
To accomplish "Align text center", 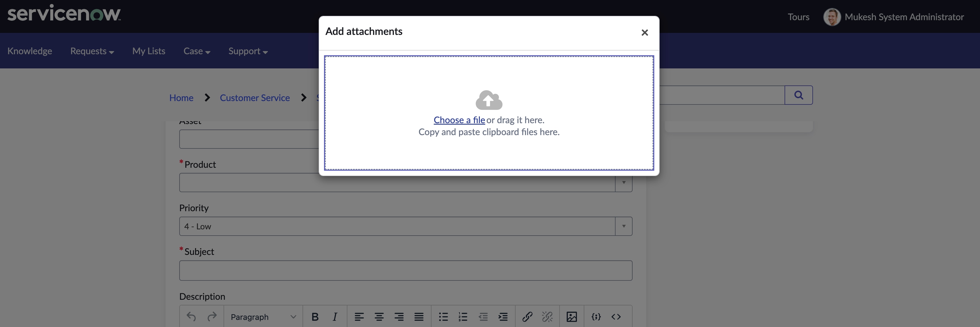I will (379, 317).
